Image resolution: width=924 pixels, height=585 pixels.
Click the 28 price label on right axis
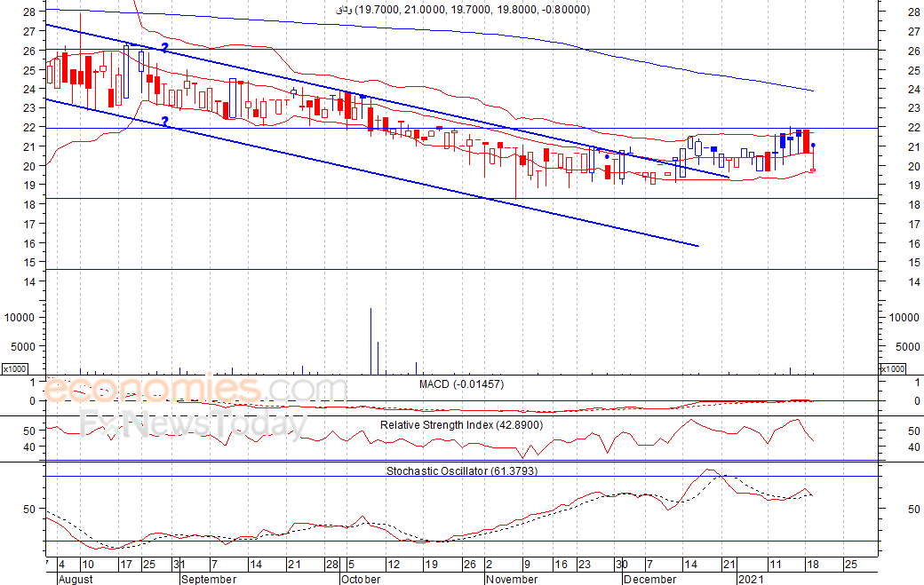[914, 12]
